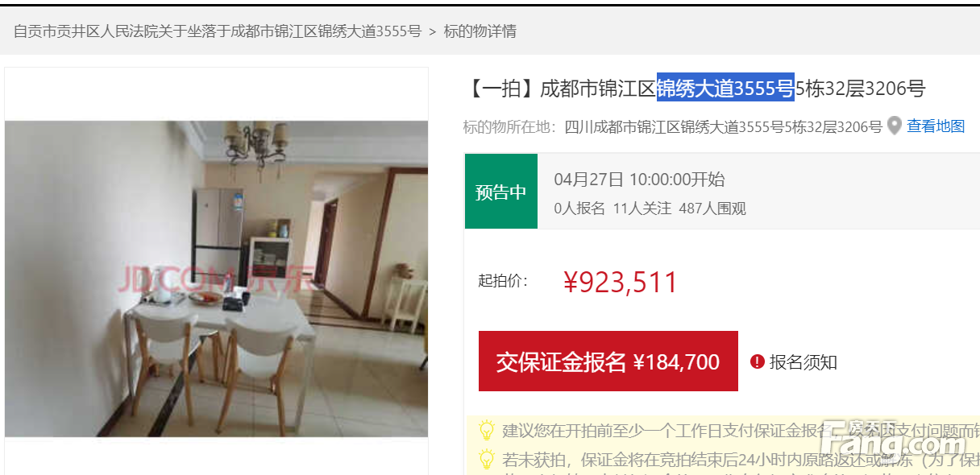Image resolution: width=980 pixels, height=475 pixels.
Task: Click the red 交保证金报名 button
Action: pos(608,361)
